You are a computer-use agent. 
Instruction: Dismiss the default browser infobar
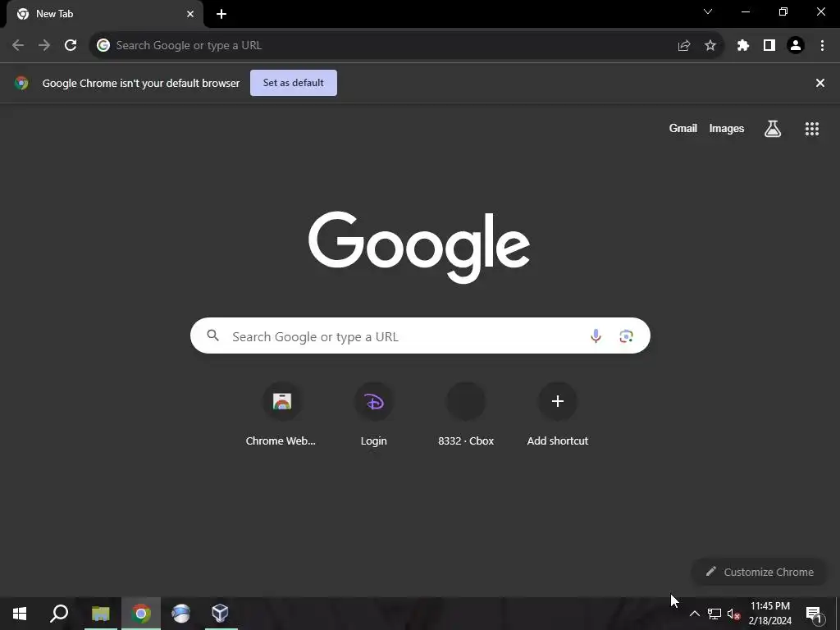coord(820,83)
